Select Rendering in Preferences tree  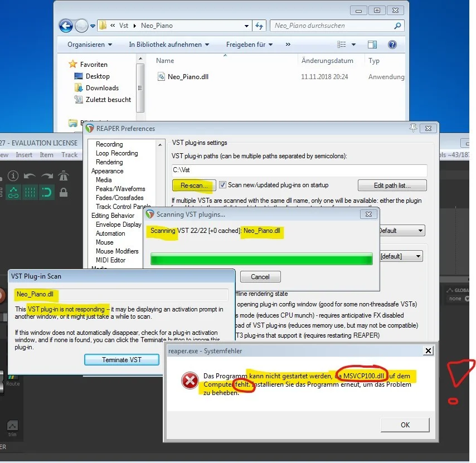coord(109,162)
